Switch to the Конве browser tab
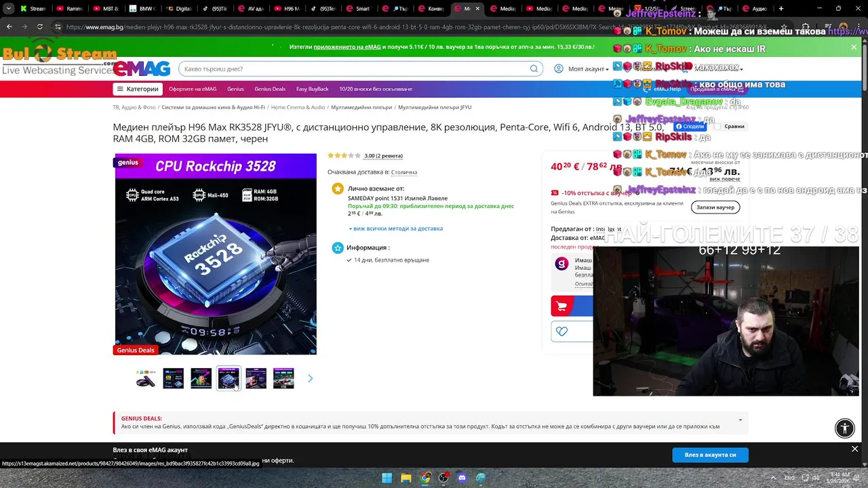 [433, 9]
